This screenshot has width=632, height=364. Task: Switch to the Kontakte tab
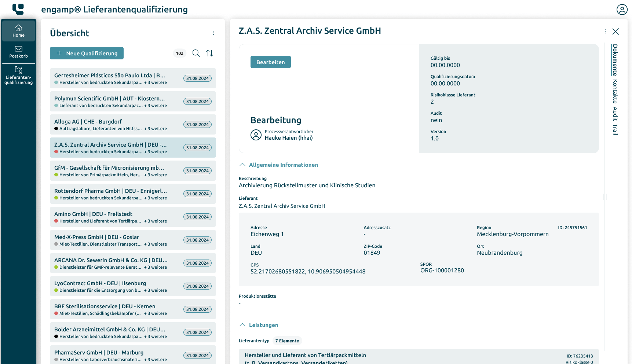click(x=615, y=91)
